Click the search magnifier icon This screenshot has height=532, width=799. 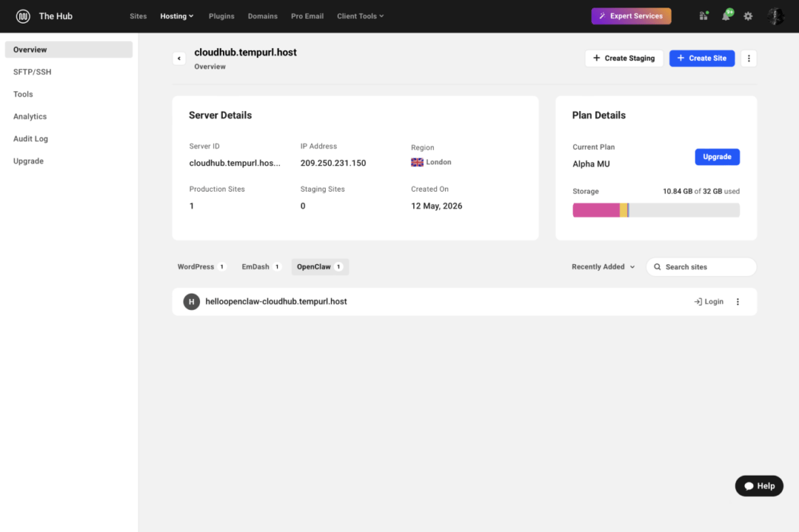pyautogui.click(x=657, y=267)
